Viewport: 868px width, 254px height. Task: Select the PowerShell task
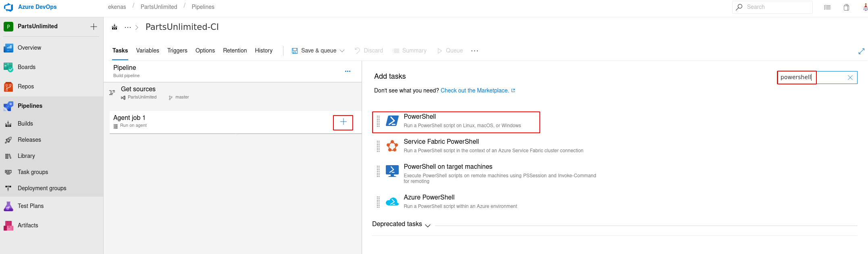(x=456, y=122)
